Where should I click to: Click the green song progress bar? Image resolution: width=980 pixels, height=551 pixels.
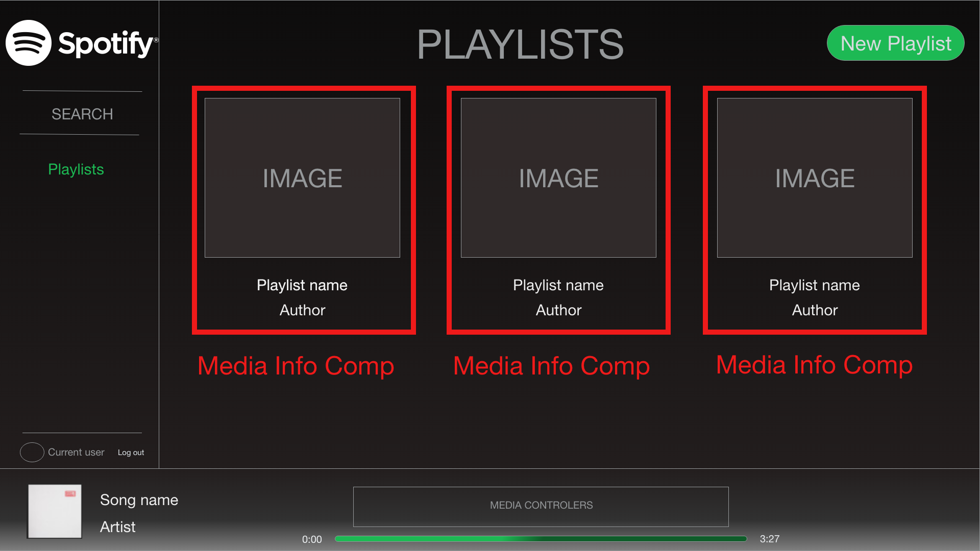[541, 539]
